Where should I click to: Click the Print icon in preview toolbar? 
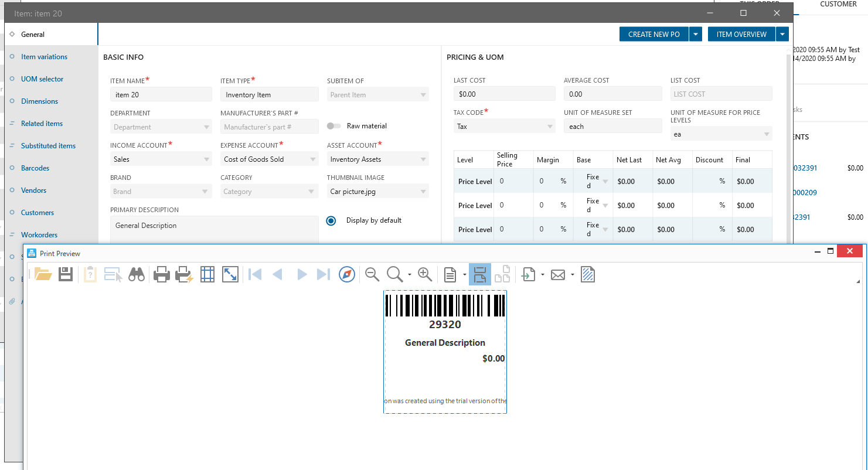click(x=162, y=274)
